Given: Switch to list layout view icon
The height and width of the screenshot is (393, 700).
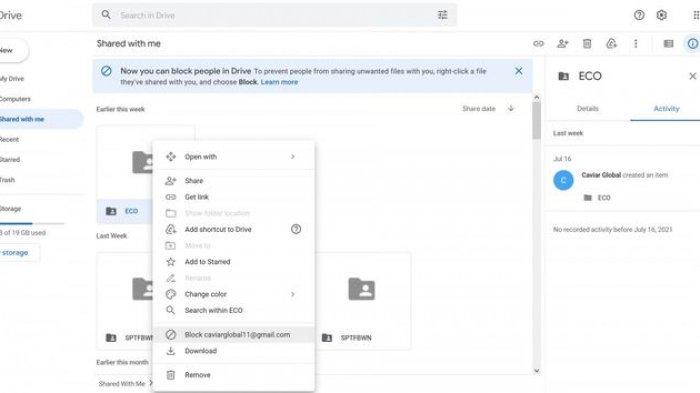Looking at the screenshot, I should tap(668, 43).
